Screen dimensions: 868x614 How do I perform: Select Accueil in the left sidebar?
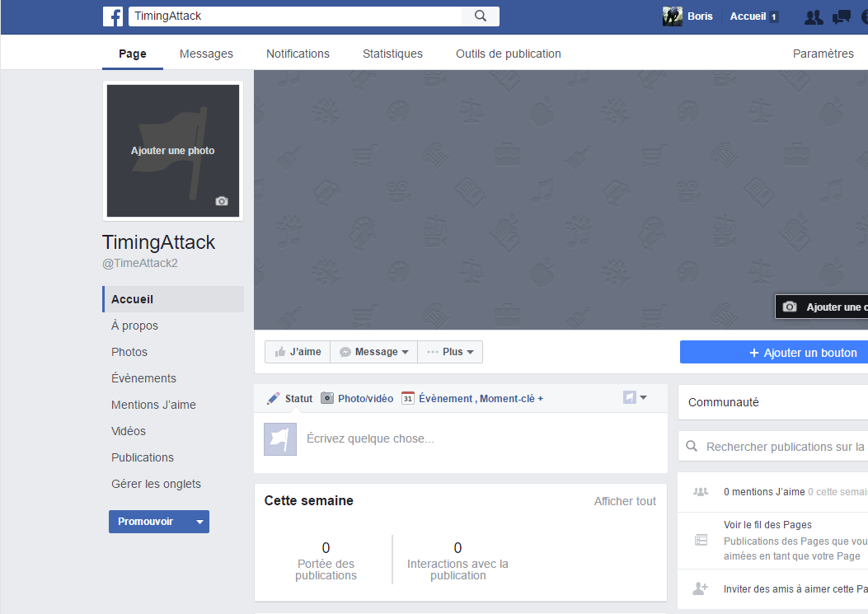point(173,299)
